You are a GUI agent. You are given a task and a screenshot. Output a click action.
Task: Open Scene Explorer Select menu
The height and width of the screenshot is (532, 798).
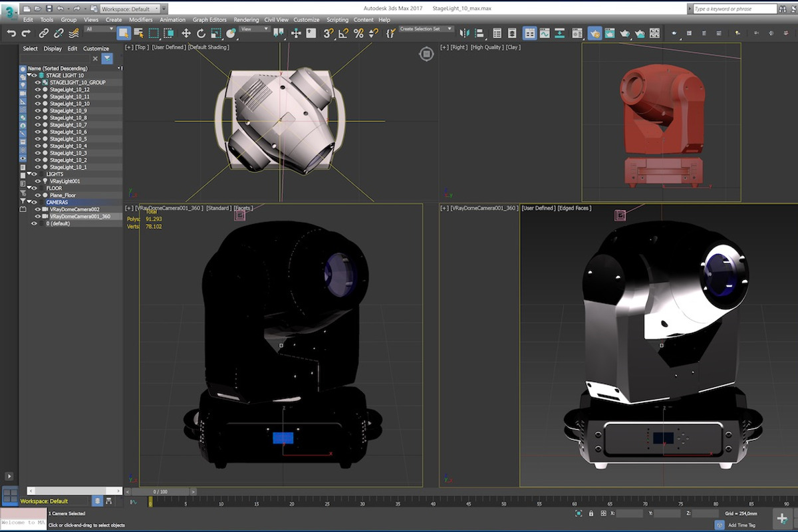point(31,49)
